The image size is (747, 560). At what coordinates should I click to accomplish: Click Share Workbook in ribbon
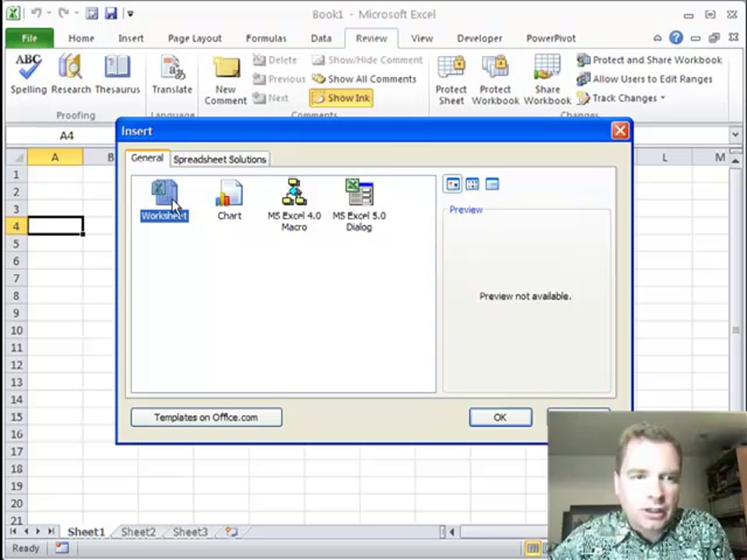[547, 80]
